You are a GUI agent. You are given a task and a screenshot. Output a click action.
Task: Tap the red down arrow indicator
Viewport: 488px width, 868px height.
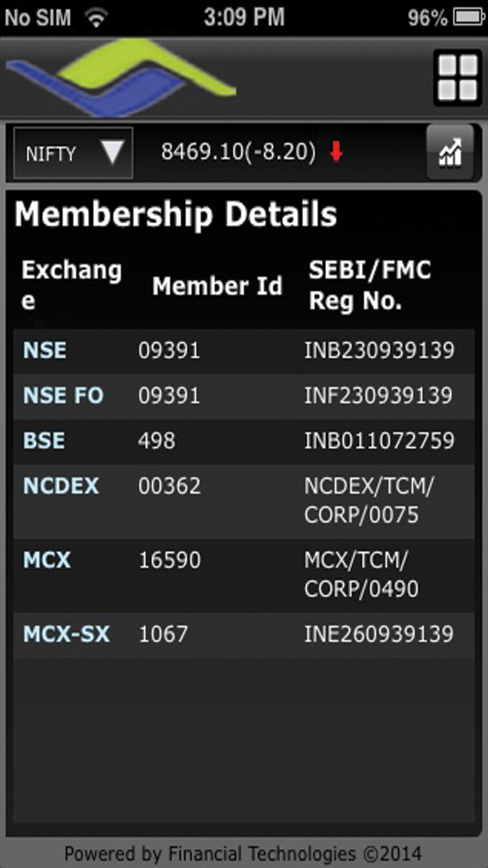(x=336, y=153)
